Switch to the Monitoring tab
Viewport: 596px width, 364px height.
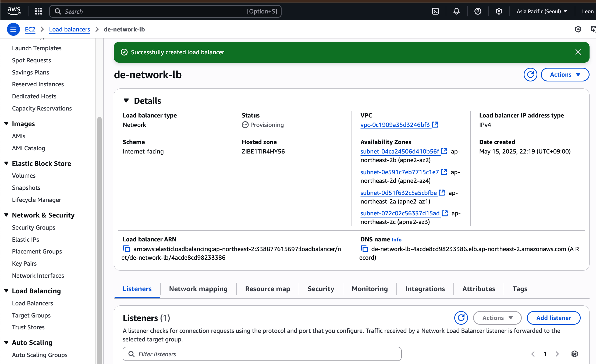[x=370, y=289]
